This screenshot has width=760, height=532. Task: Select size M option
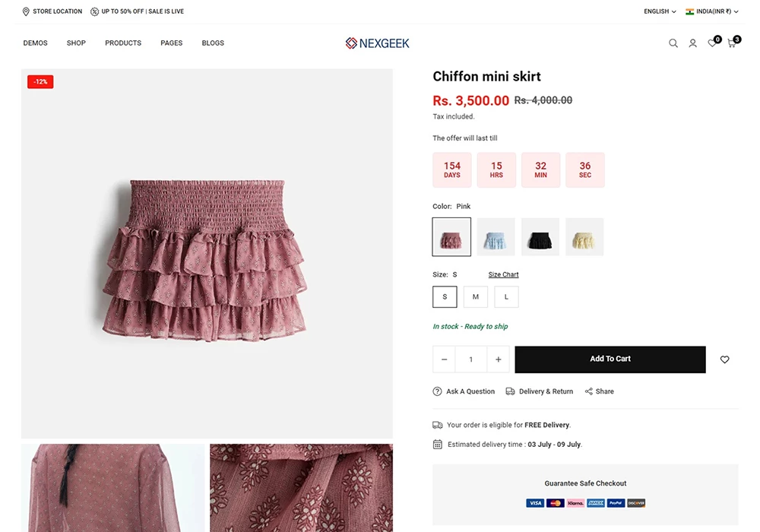click(x=476, y=296)
